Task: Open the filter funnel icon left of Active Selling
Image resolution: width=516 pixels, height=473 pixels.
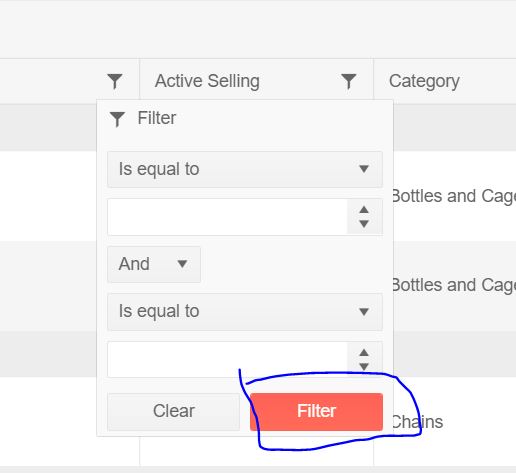Action: [x=115, y=81]
